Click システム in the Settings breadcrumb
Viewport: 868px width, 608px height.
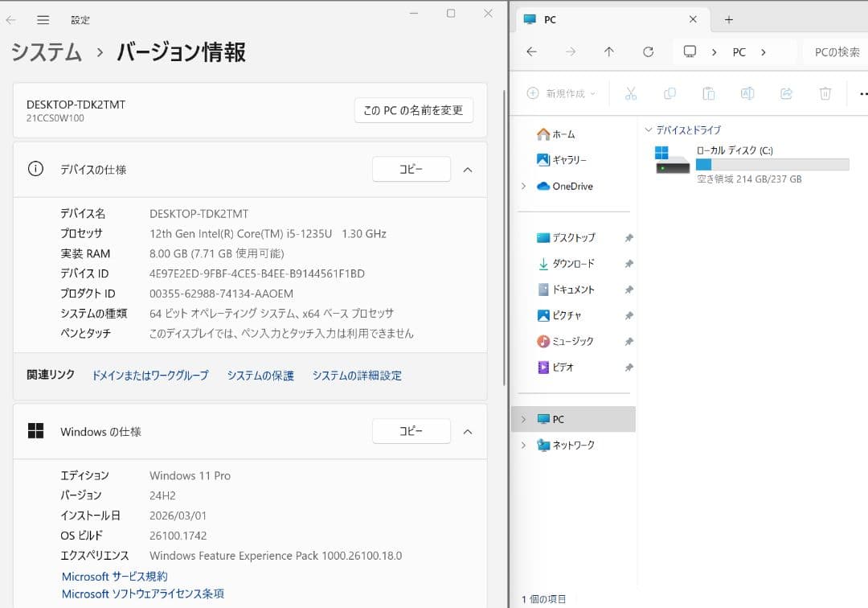point(47,52)
